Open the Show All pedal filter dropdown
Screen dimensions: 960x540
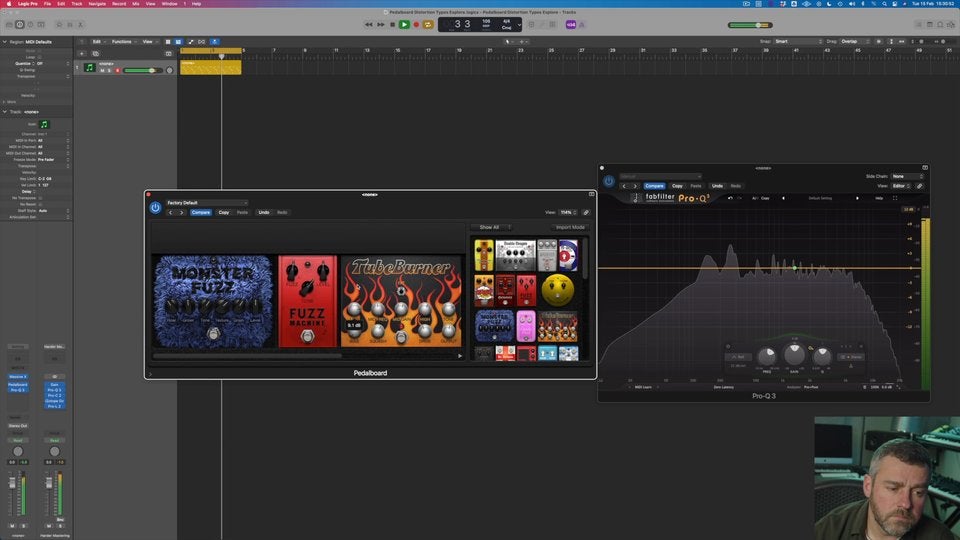click(x=489, y=227)
